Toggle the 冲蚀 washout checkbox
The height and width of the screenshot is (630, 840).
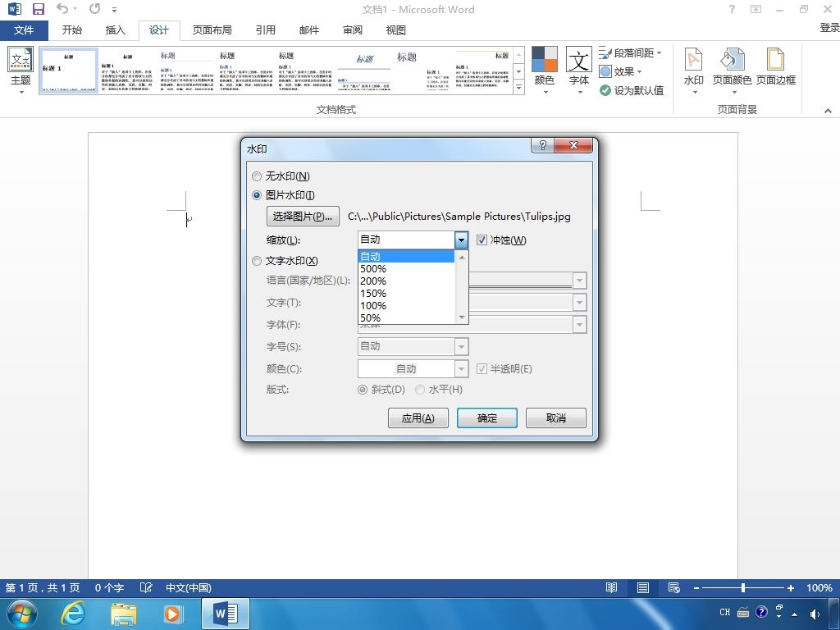click(x=482, y=240)
